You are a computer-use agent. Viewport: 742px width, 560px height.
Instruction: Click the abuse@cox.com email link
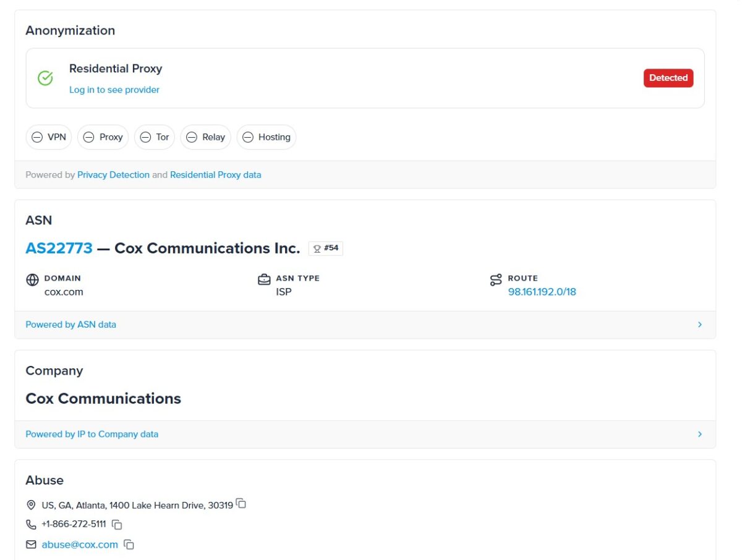tap(80, 545)
